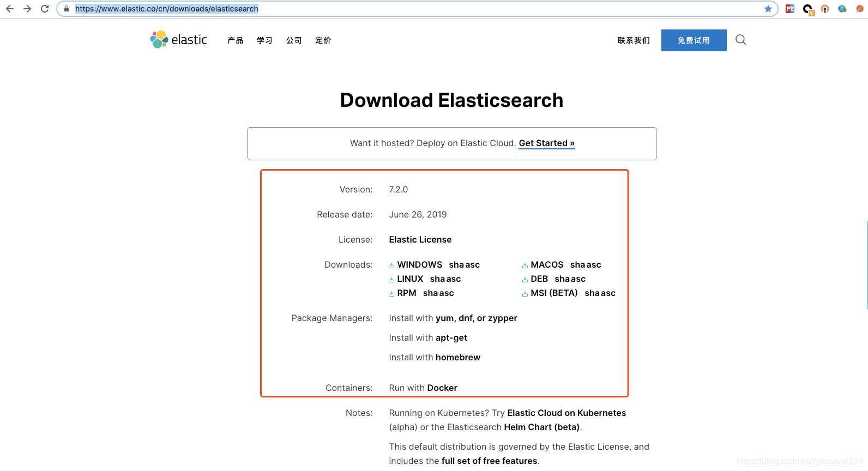Open the full set of free features link
Screen dimensions: 868x471
(489, 461)
